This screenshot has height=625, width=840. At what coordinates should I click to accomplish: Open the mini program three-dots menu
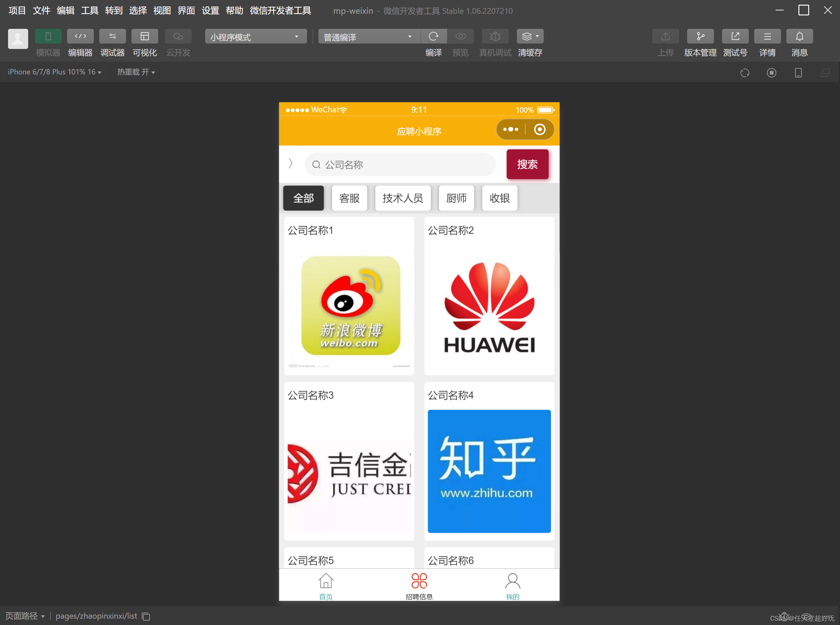[511, 129]
